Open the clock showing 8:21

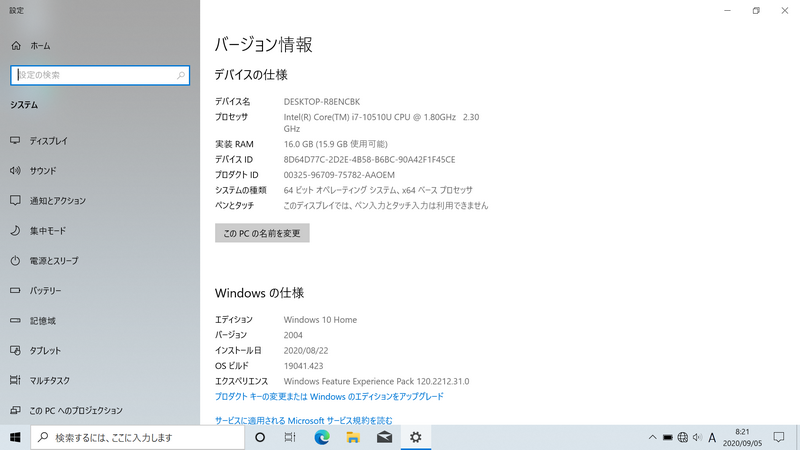[x=742, y=437]
